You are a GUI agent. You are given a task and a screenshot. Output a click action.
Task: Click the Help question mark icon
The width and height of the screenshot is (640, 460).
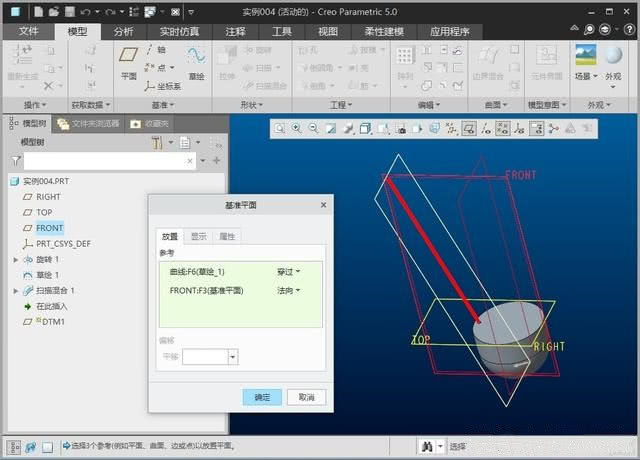pyautogui.click(x=629, y=29)
